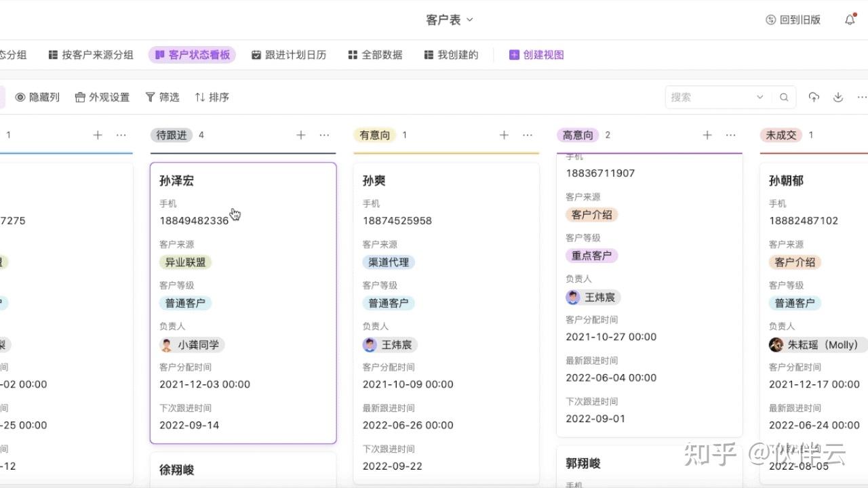This screenshot has height=488, width=868.
Task: Open more options for 高意向 column
Action: click(x=730, y=136)
